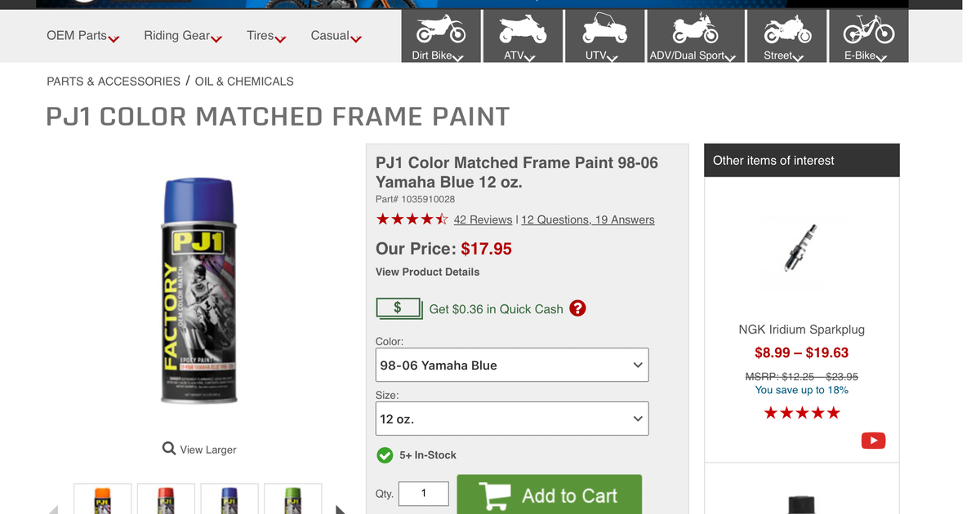Viewport: 980px width, 514px height.
Task: Open the Riding Gear menu
Action: pos(176,36)
